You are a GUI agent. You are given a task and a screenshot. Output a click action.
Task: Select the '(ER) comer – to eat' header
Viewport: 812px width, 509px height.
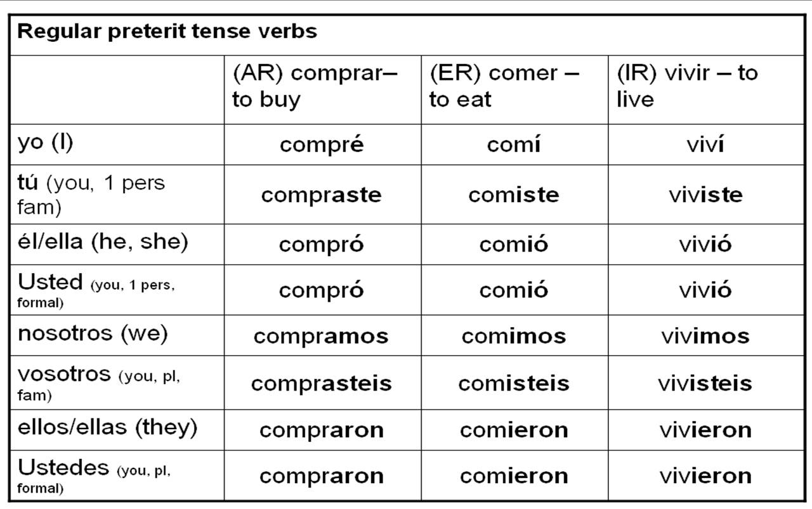pos(504,86)
